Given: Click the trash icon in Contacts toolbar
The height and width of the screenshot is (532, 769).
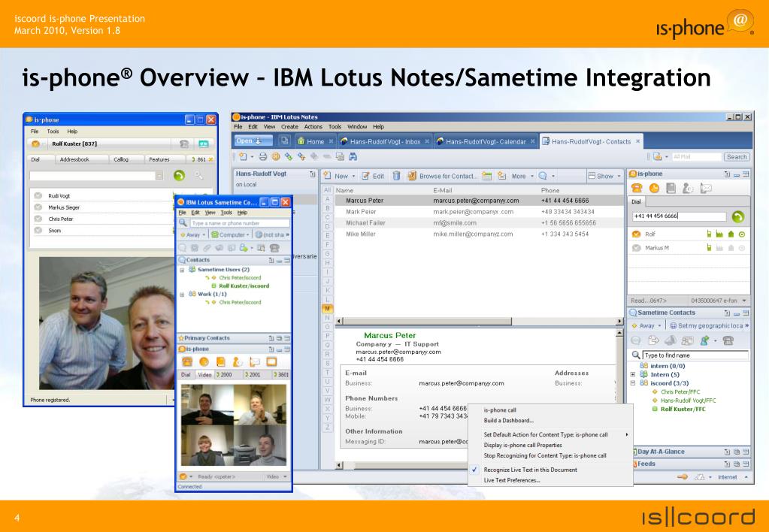Looking at the screenshot, I should (395, 176).
